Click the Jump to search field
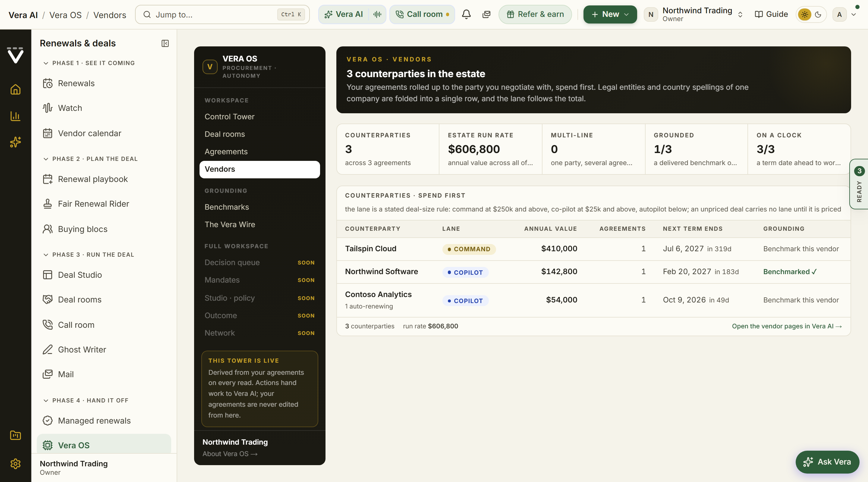 tap(222, 14)
